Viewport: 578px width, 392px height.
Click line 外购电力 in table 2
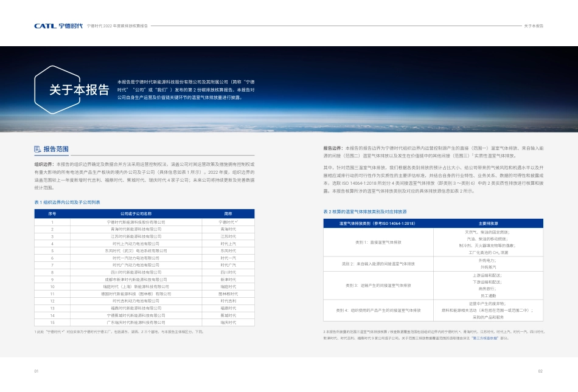487,261
